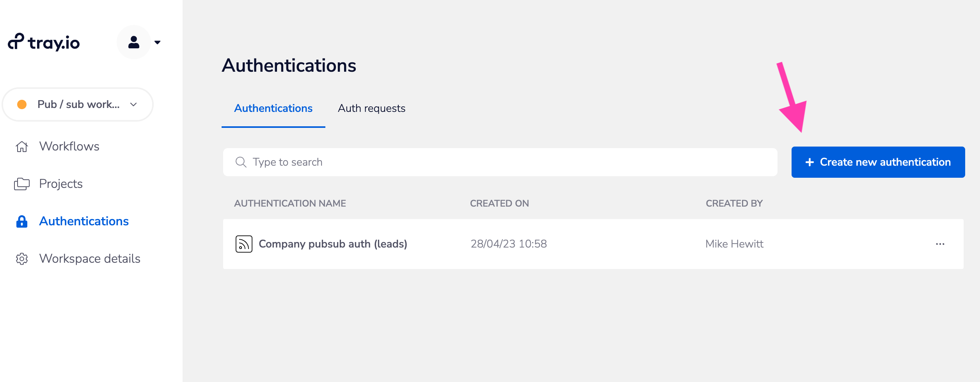Sort by the Created On column header

coord(500,203)
